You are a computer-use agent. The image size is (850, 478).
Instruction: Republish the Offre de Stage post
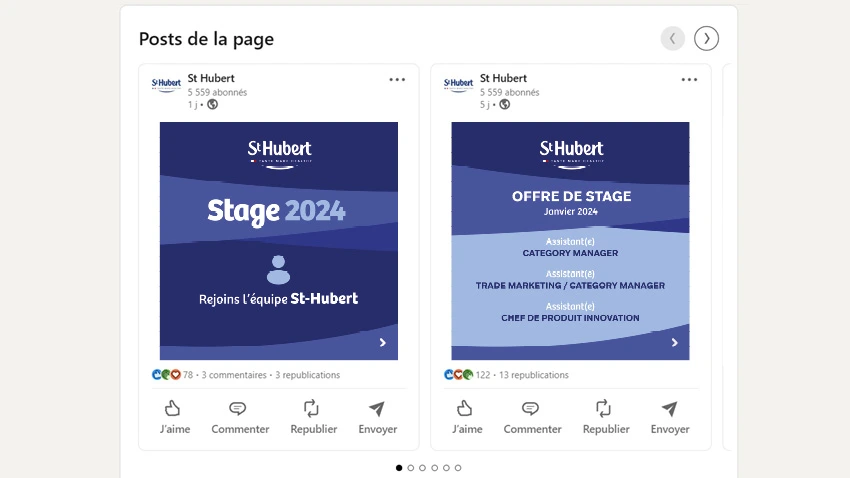pyautogui.click(x=606, y=417)
